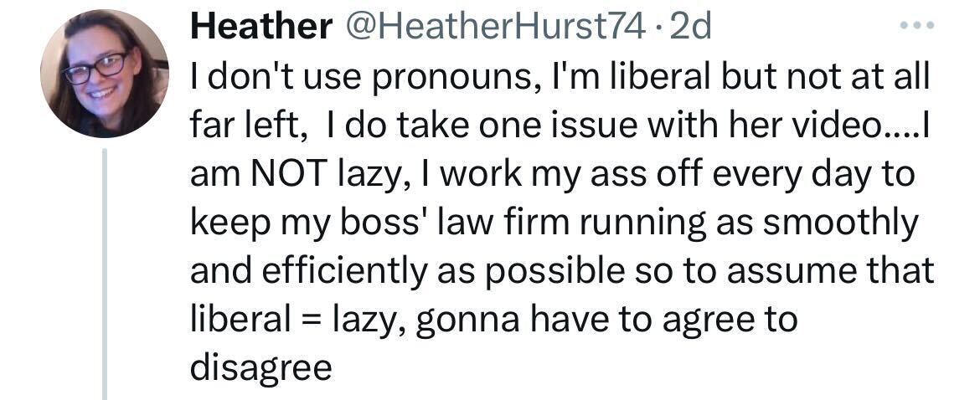Open the tweet via the 2d timestamp
The width and height of the screenshot is (980, 400).
pyautogui.click(x=690, y=28)
